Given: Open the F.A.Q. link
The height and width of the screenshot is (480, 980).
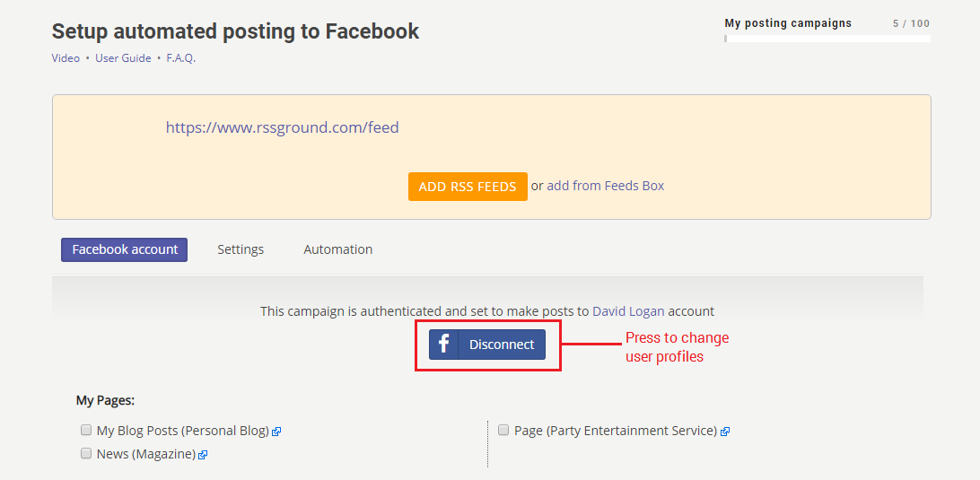Looking at the screenshot, I should click(x=181, y=58).
